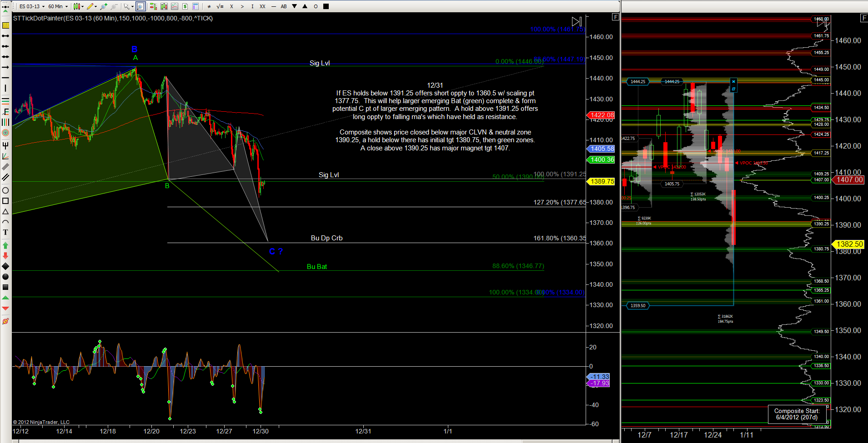Select the Text drawing tool
The image size is (868, 443).
coord(5,232)
